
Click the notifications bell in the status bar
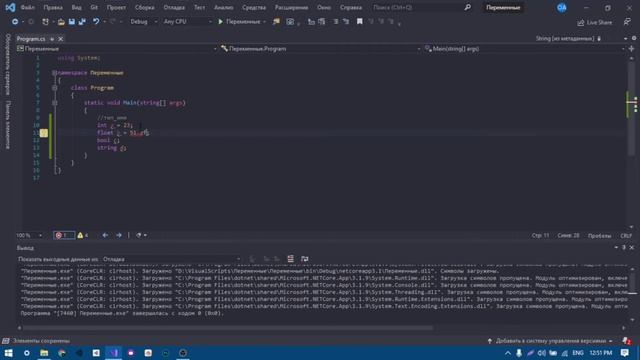626,341
